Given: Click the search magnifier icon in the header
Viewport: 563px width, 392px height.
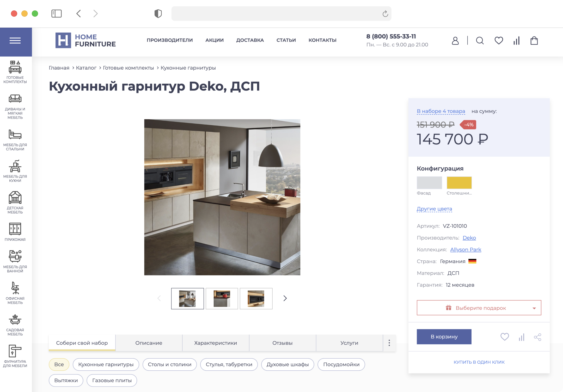Looking at the screenshot, I should coord(480,41).
